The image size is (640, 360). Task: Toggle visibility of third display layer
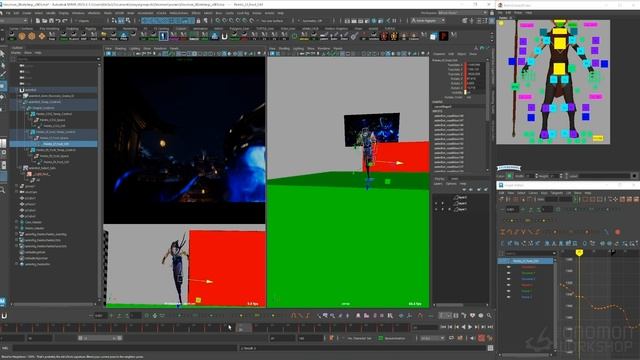436,209
